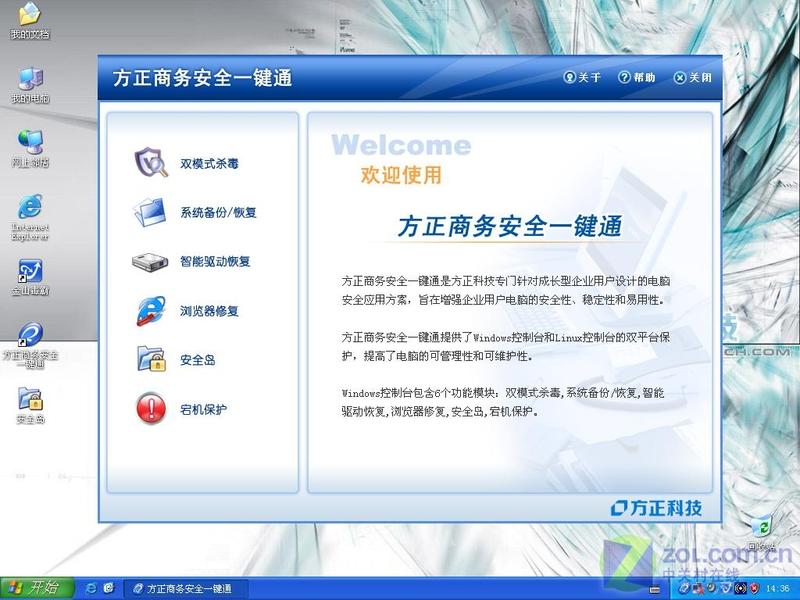Click the 方正科技 logo at bottom right
800x600 pixels.
pos(656,508)
